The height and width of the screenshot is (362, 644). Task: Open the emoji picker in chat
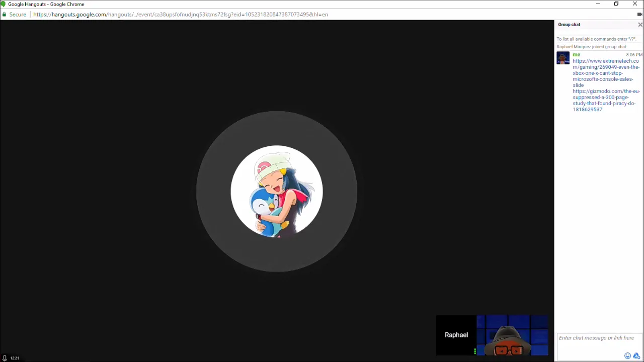click(x=627, y=356)
